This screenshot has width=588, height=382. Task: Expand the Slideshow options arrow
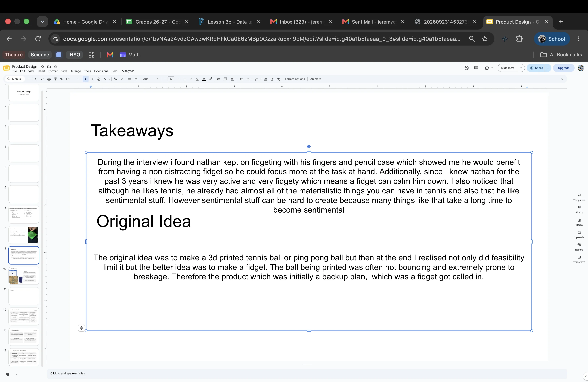click(521, 68)
